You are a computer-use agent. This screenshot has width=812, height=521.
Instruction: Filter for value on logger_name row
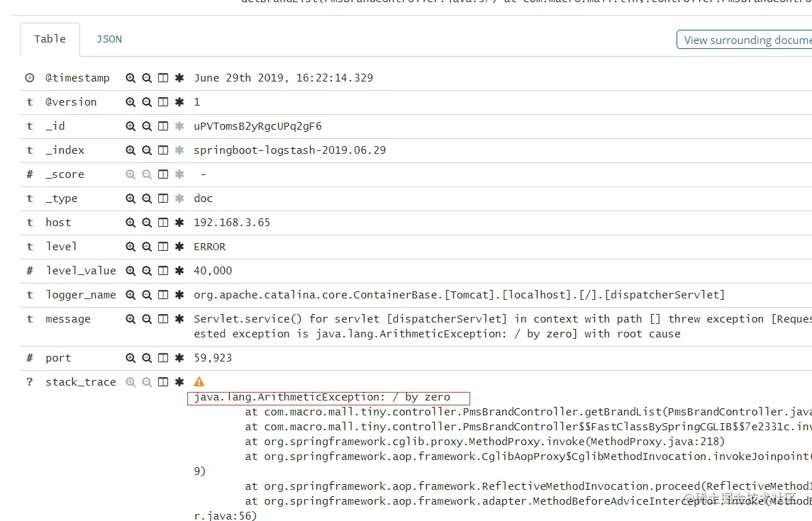(130, 295)
